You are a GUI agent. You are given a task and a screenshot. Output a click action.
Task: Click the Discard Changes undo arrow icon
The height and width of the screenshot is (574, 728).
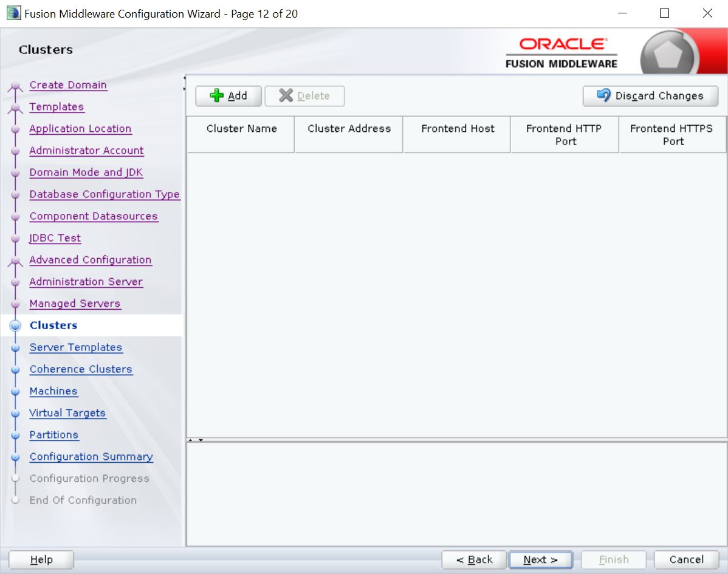(x=603, y=95)
